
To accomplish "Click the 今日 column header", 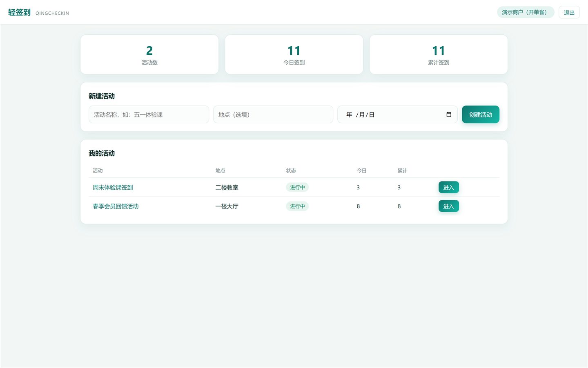I will (x=361, y=171).
